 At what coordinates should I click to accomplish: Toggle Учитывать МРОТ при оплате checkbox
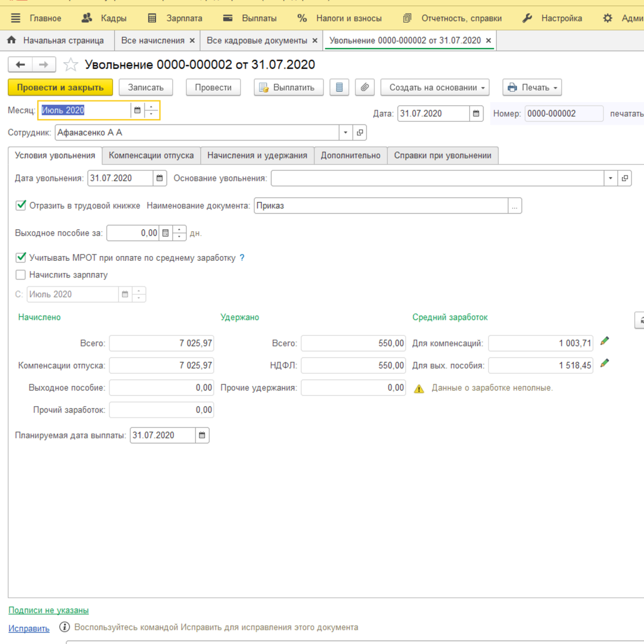click(x=21, y=258)
